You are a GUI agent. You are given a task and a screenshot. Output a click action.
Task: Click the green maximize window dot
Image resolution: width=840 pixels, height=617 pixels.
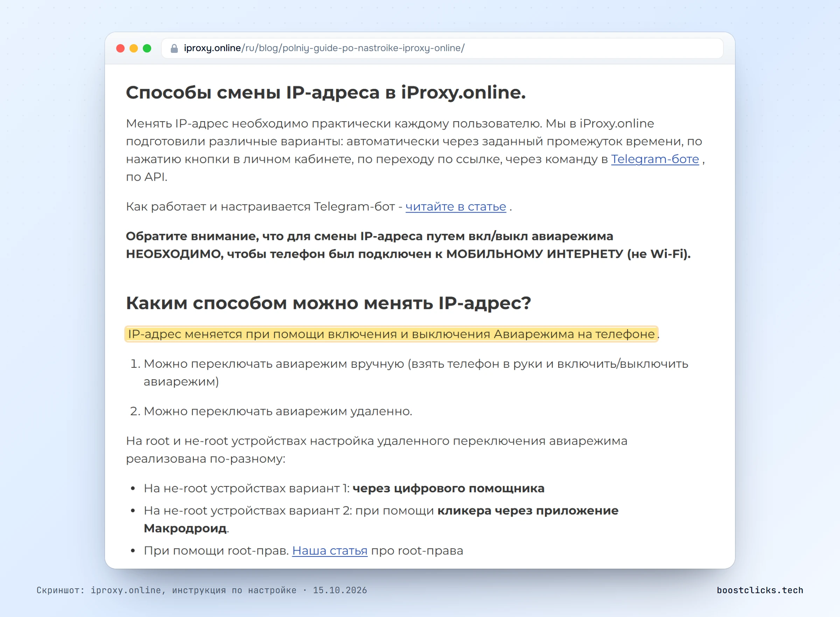(147, 48)
